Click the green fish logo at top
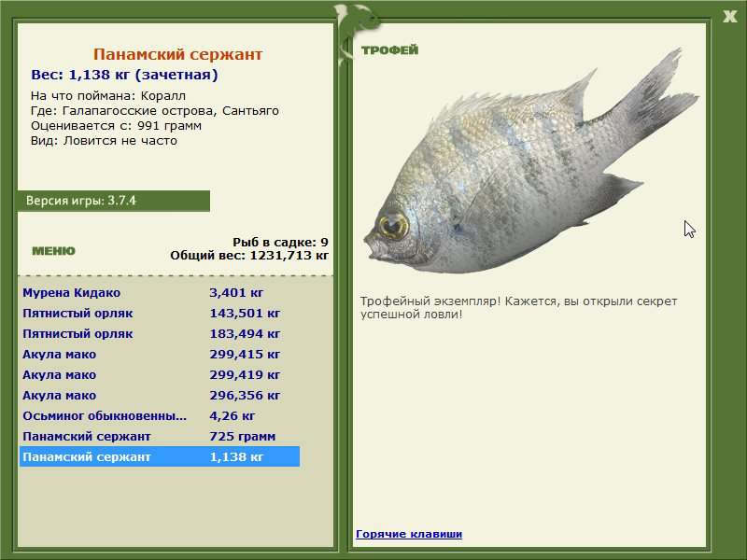This screenshot has height=560, width=747. (357, 22)
